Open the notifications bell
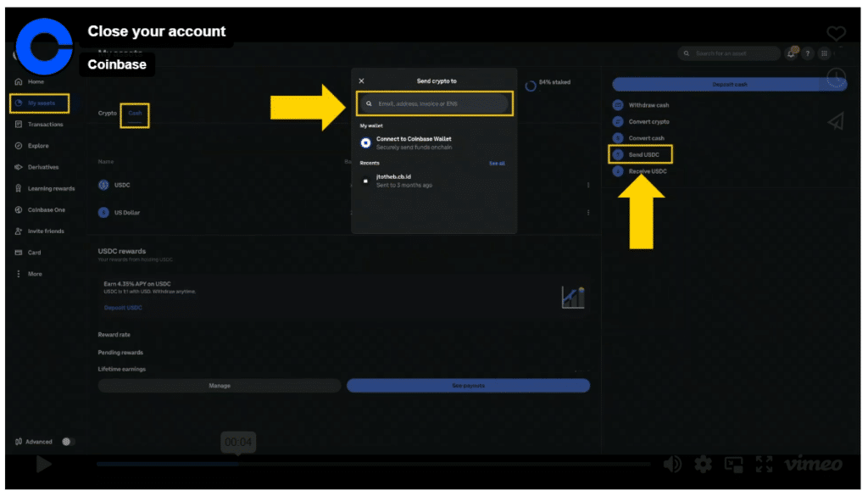This screenshot has width=868, height=496. [792, 53]
